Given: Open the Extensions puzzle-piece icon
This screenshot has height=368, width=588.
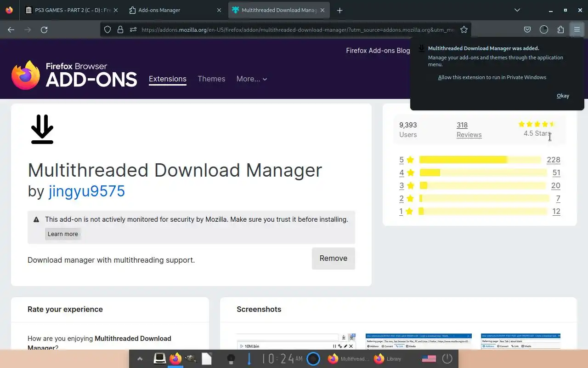Looking at the screenshot, I should pyautogui.click(x=560, y=29).
